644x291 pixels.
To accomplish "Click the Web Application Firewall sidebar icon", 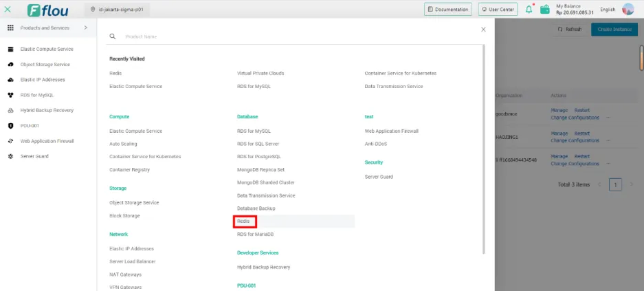I will tap(11, 141).
